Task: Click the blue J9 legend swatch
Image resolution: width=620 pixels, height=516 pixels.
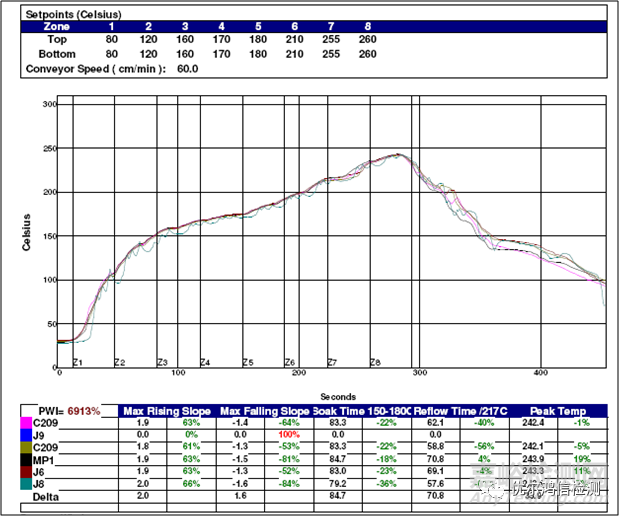Action: coord(27,435)
